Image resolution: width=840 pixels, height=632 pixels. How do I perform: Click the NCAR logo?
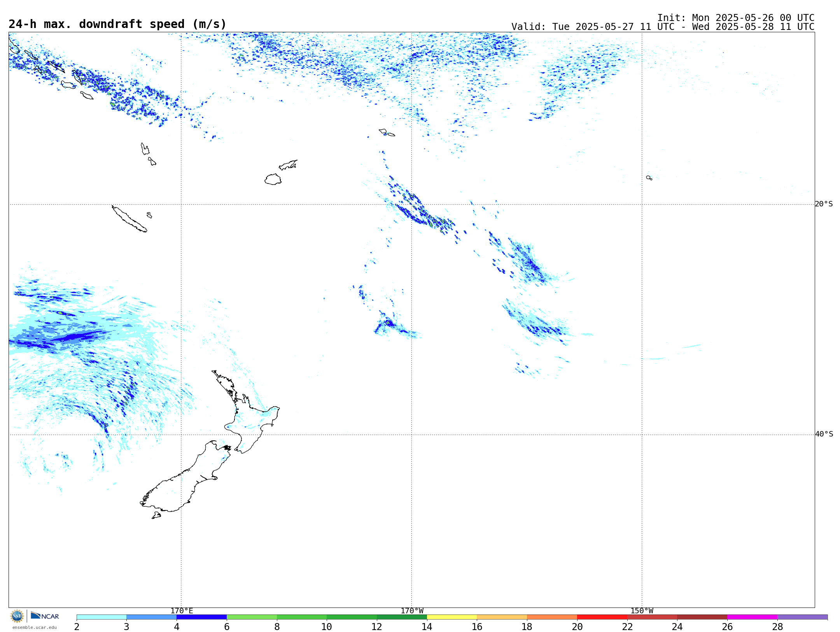tap(45, 616)
